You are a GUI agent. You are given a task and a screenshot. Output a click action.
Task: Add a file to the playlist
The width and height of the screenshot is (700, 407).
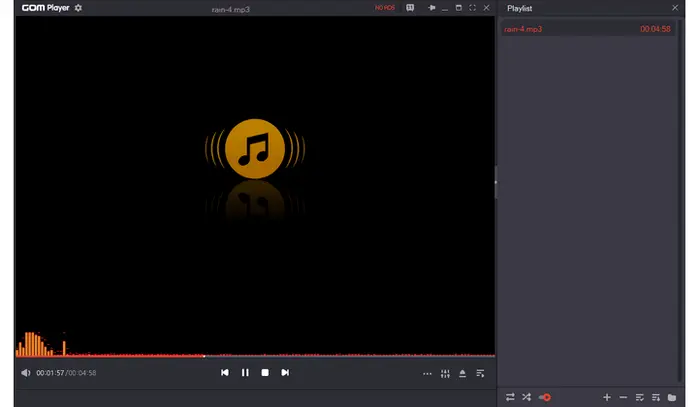607,397
